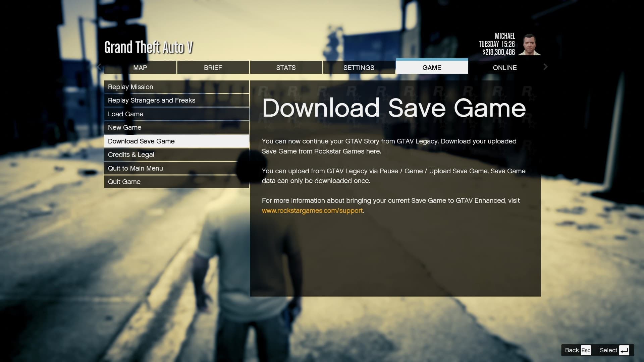644x362 pixels.
Task: Open the Load Game option
Action: (x=176, y=114)
